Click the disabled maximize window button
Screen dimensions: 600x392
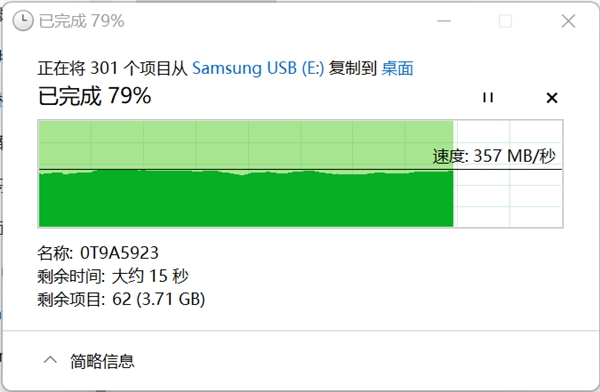[x=505, y=21]
